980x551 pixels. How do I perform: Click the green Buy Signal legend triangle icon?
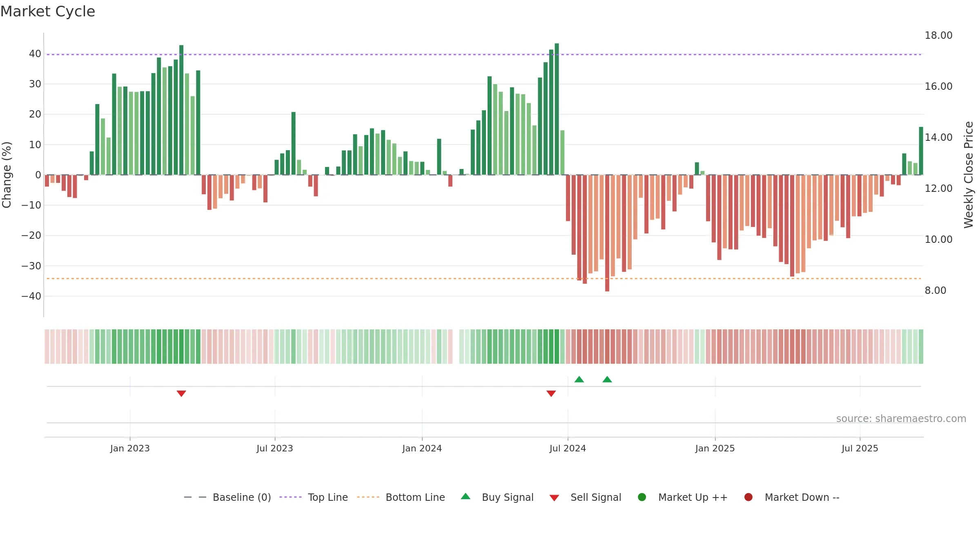pyautogui.click(x=465, y=497)
